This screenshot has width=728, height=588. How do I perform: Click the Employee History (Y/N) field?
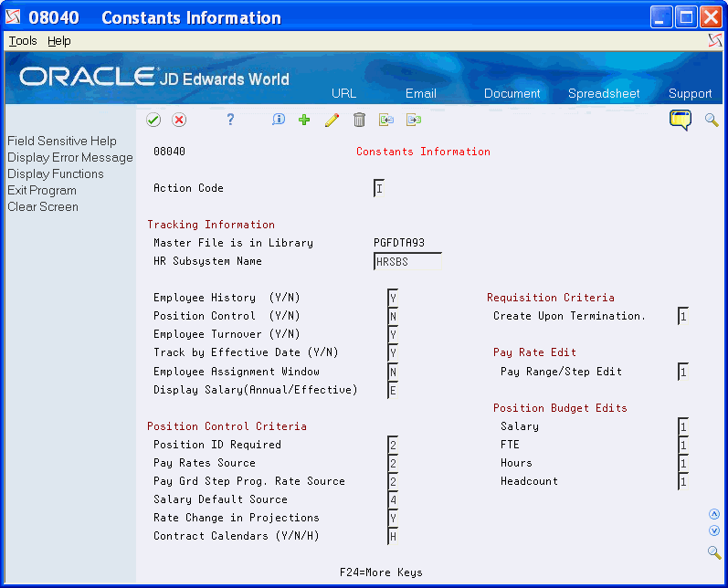(393, 298)
